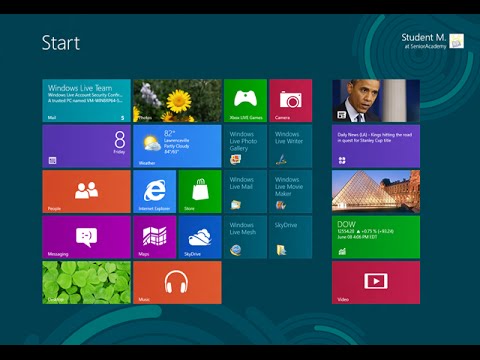Open the People tile
The image size is (480, 360).
[86, 191]
